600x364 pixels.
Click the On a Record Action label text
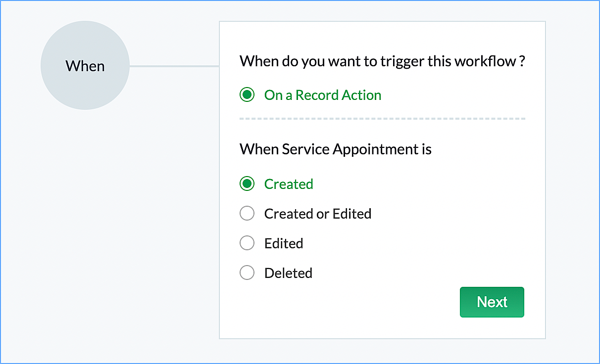pyautogui.click(x=323, y=95)
